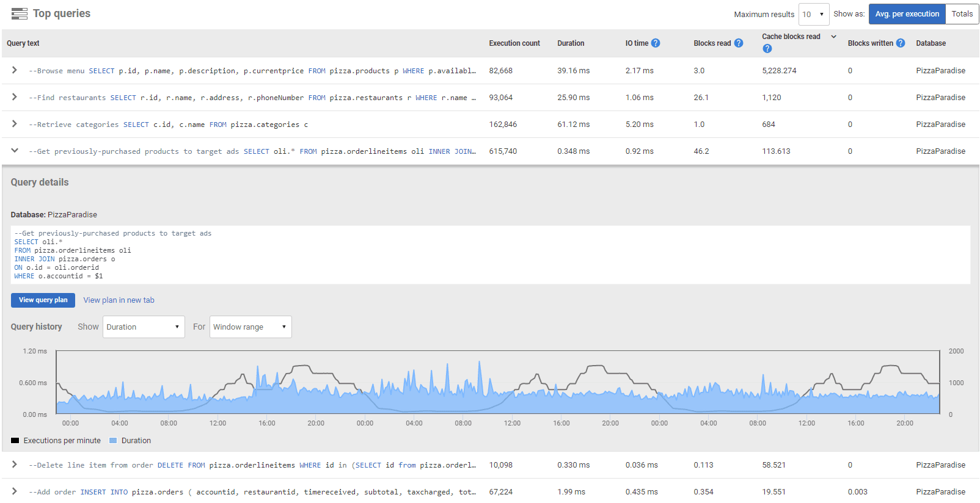Click the View query plan button
The image size is (980, 503).
(x=43, y=300)
